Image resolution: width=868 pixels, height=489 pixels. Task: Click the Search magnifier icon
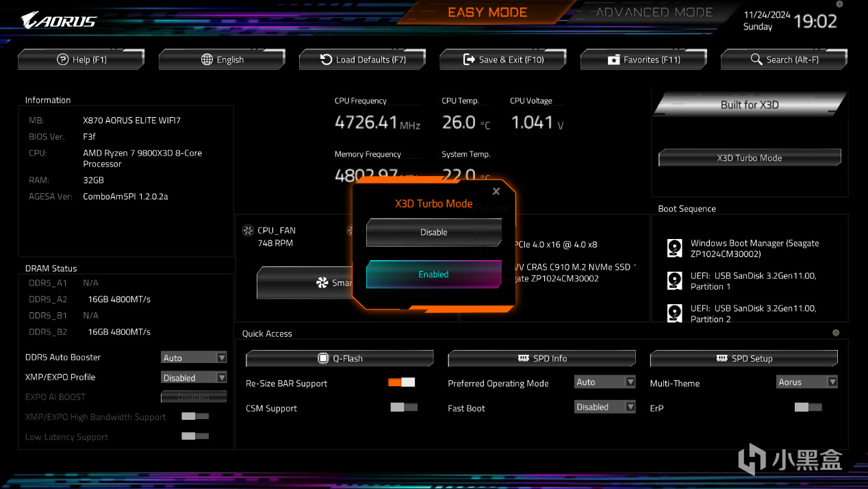[x=756, y=60]
